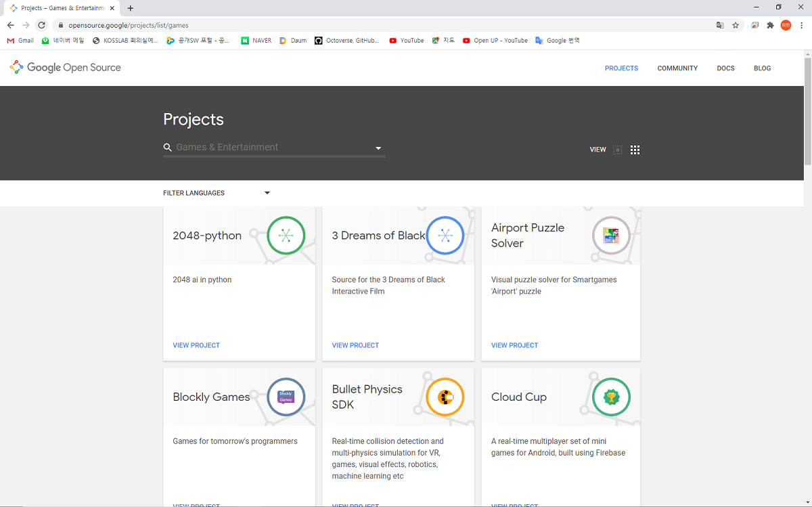Click the Cloud Cup trophy icon

pos(611,397)
